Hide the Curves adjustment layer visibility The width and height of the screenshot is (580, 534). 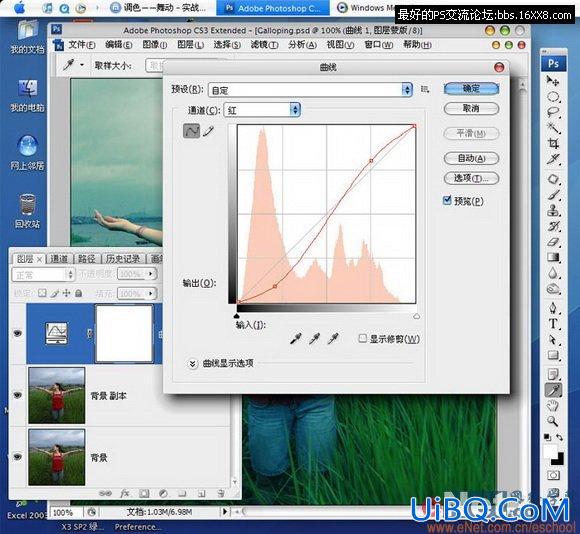point(17,333)
